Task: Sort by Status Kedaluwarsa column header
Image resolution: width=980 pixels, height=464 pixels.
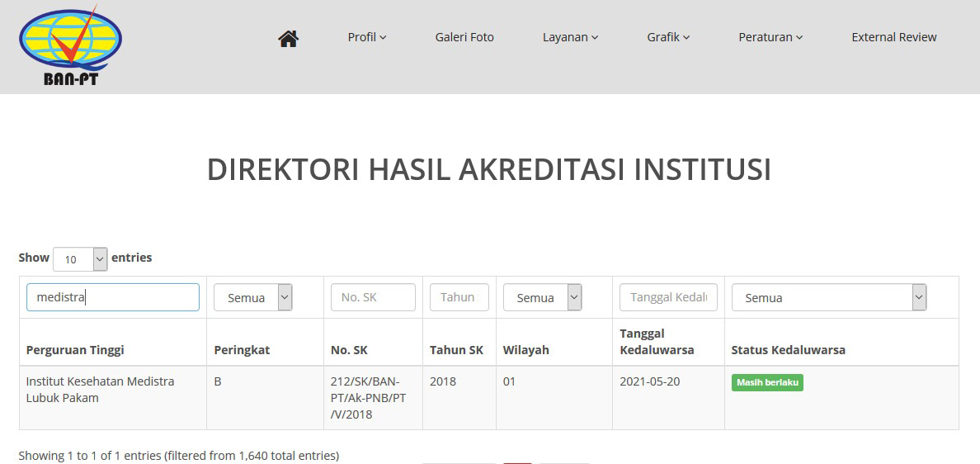Action: (x=841, y=342)
